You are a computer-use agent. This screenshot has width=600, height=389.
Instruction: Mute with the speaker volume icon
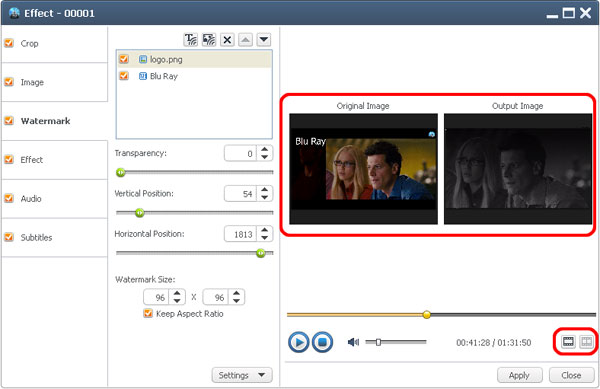(x=353, y=342)
